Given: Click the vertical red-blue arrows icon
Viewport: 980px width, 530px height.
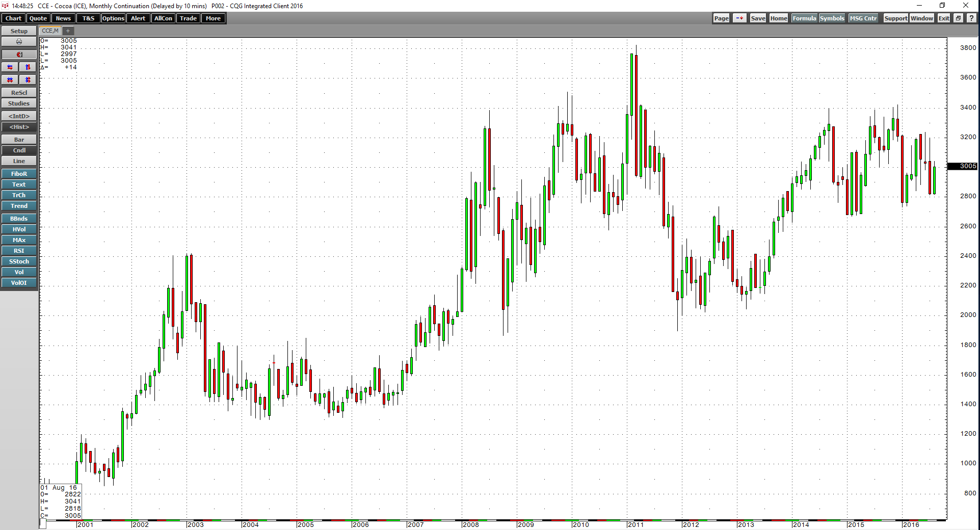Looking at the screenshot, I should tap(28, 67).
